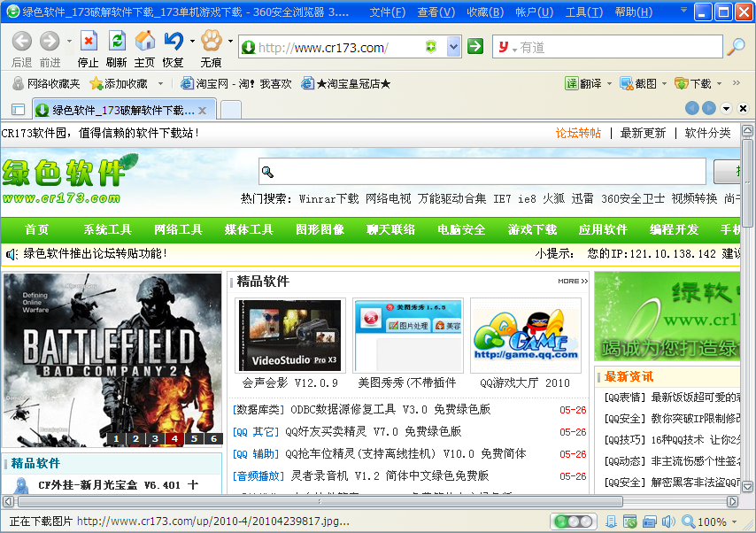The image size is (756, 533).
Task: Toggle the traffic light status indicator
Action: tap(573, 521)
